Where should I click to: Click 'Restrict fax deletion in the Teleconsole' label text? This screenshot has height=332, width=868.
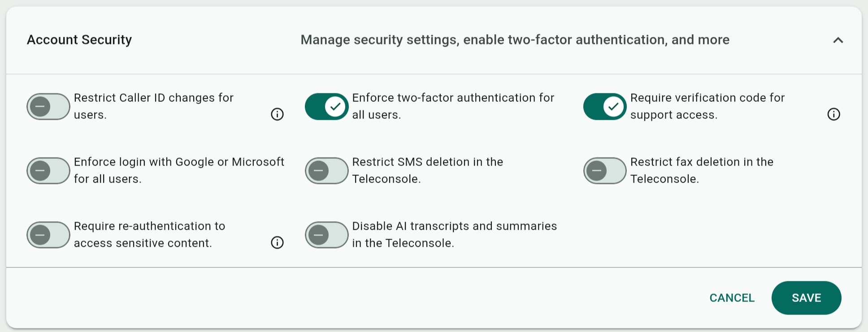tap(702, 170)
